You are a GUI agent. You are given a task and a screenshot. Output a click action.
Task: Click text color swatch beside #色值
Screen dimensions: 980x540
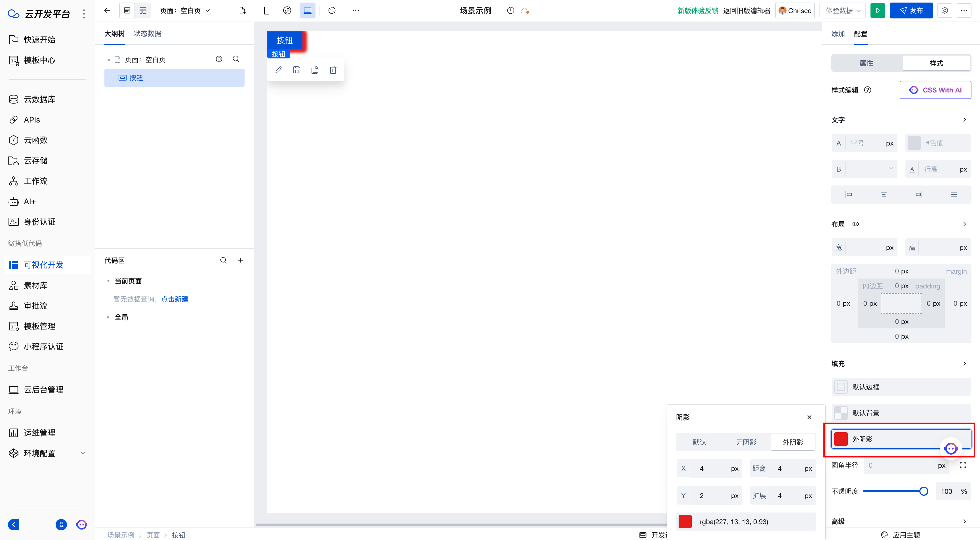tap(914, 143)
